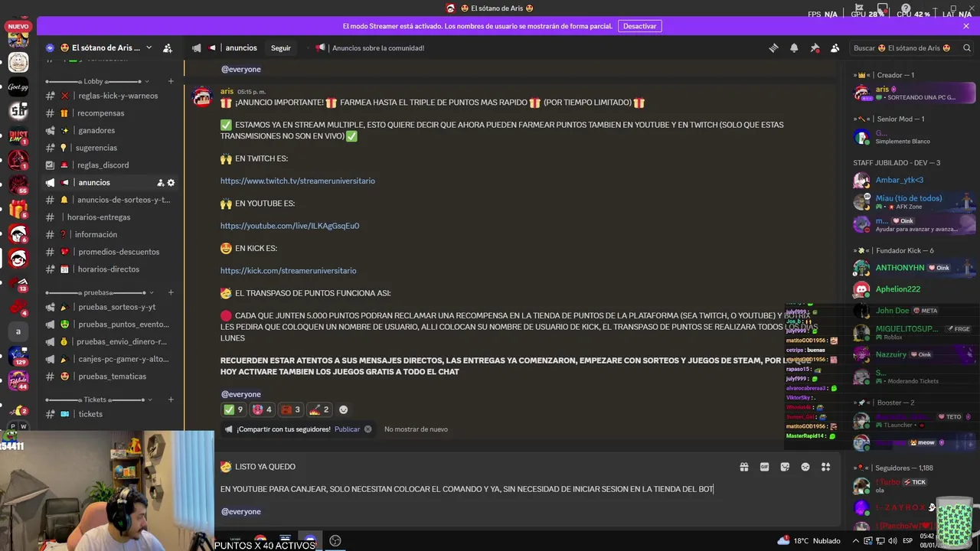Screen dimensions: 980x551
Task: Open the horarios-directos channel
Action: pos(110,269)
